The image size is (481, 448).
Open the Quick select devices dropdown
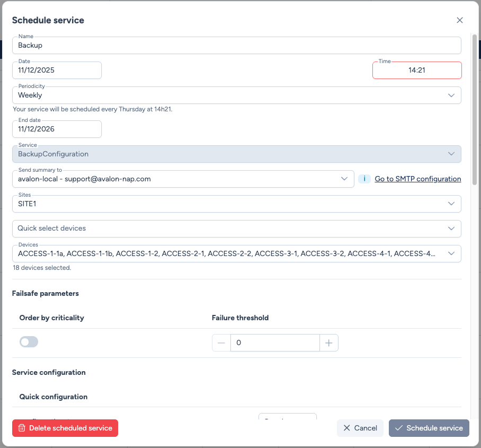451,229
